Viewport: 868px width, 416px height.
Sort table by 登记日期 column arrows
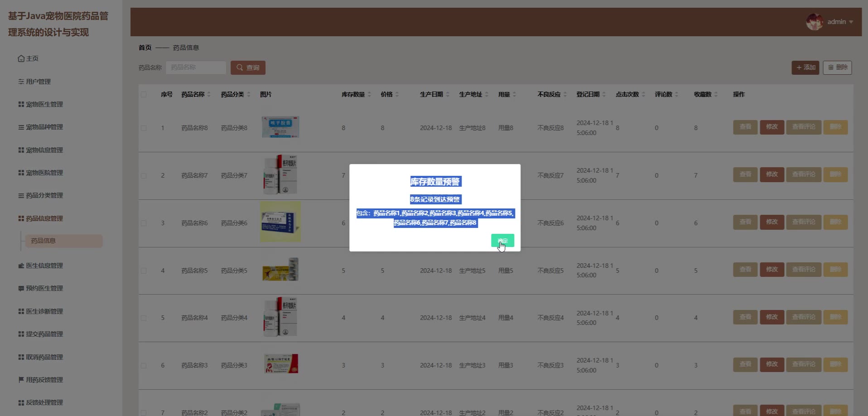604,94
